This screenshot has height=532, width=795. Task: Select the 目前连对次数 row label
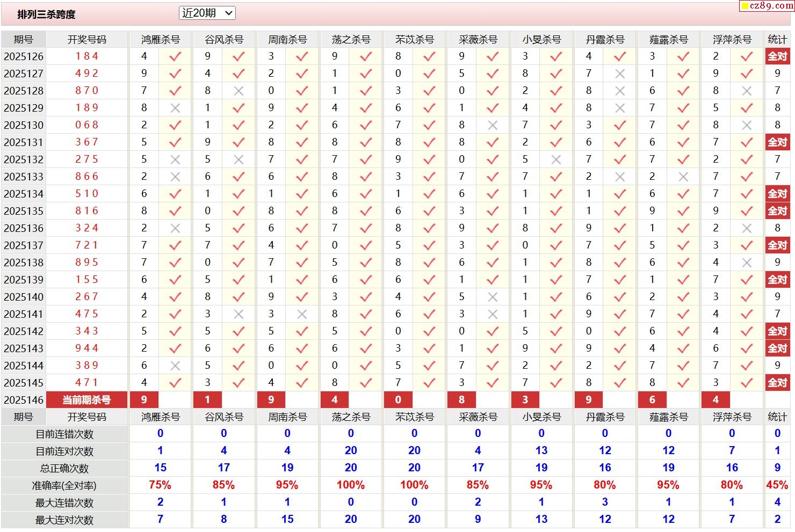click(64, 451)
